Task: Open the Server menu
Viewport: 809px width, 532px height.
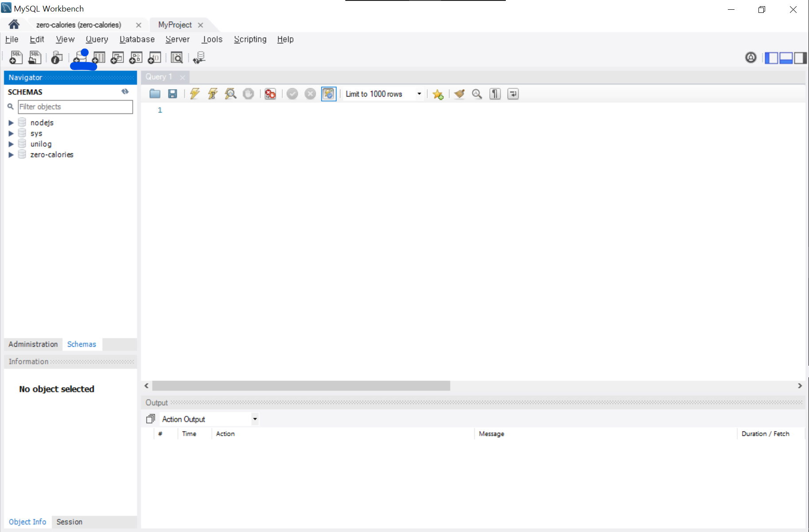Action: coord(177,39)
